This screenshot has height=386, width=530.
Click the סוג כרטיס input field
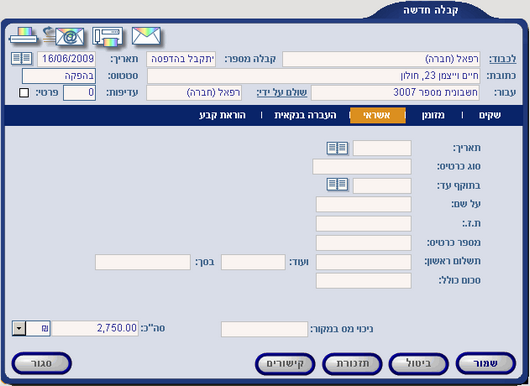coord(362,167)
